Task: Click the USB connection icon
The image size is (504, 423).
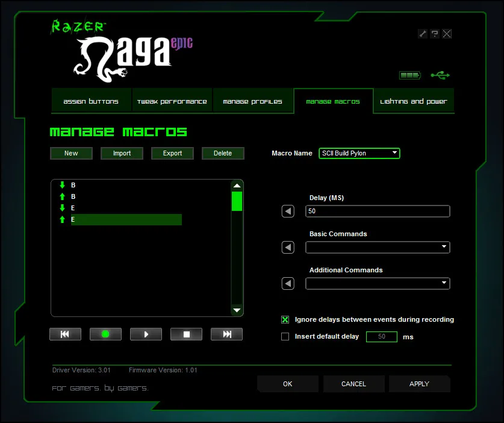Action: [x=440, y=75]
